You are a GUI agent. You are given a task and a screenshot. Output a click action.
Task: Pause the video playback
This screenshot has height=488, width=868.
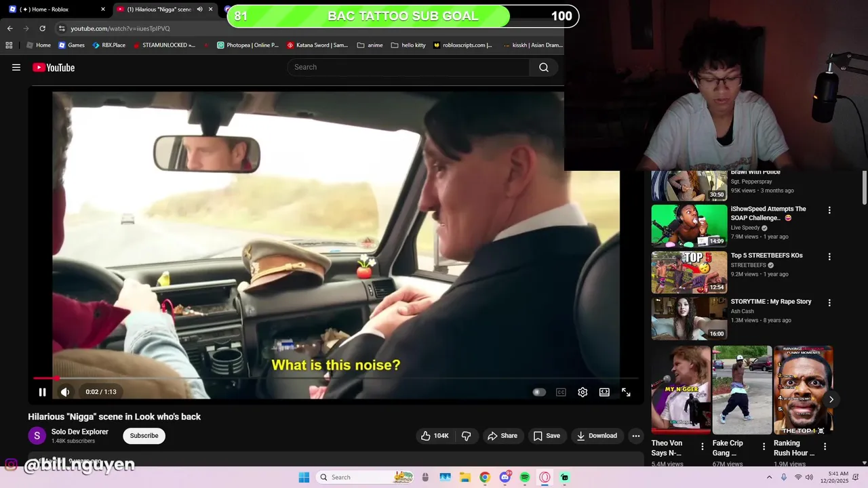coord(42,392)
